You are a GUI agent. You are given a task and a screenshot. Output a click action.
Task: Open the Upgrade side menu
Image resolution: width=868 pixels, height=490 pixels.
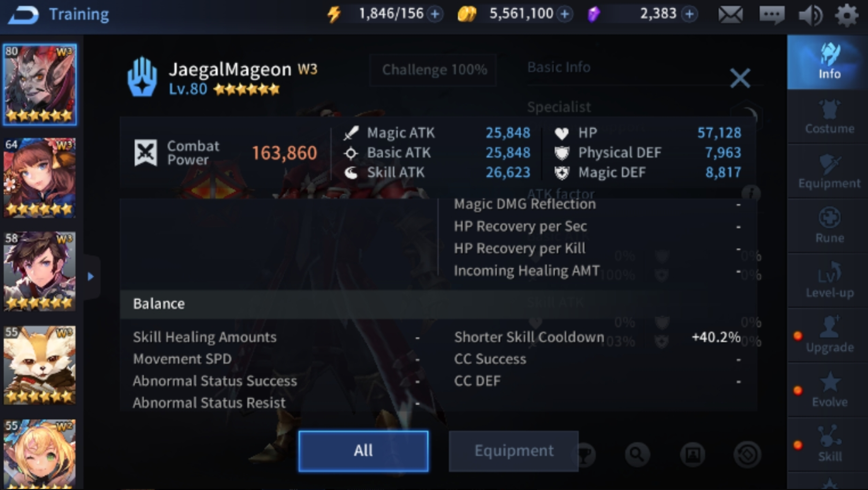(829, 335)
